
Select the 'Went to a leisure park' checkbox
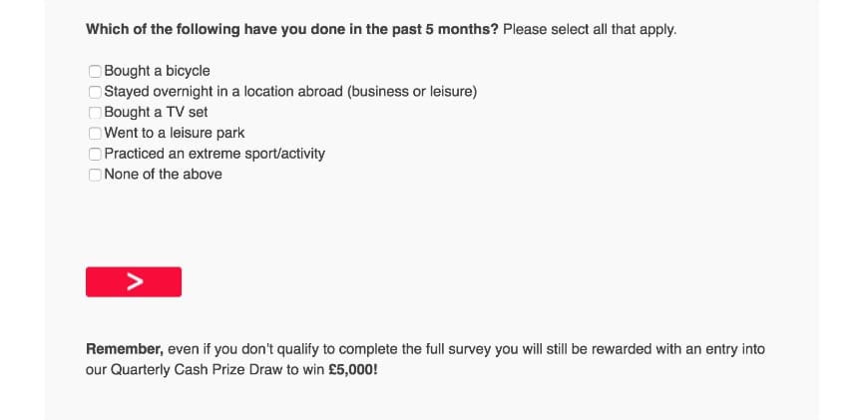click(95, 134)
